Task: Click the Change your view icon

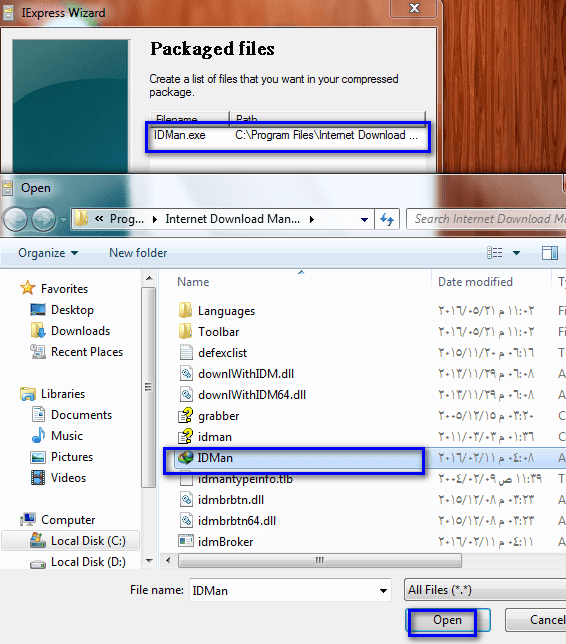Action: [495, 253]
